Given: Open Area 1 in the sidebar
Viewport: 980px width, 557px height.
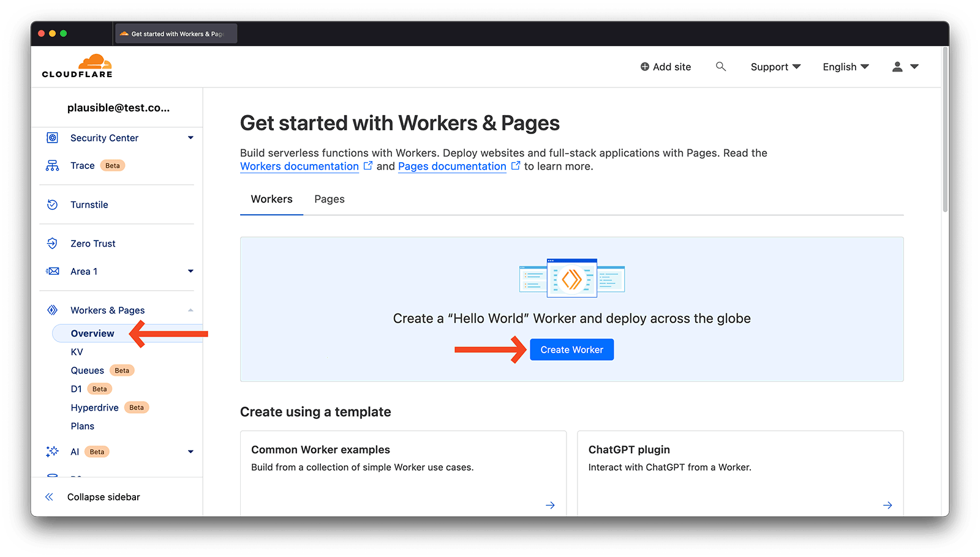Looking at the screenshot, I should pyautogui.click(x=84, y=271).
